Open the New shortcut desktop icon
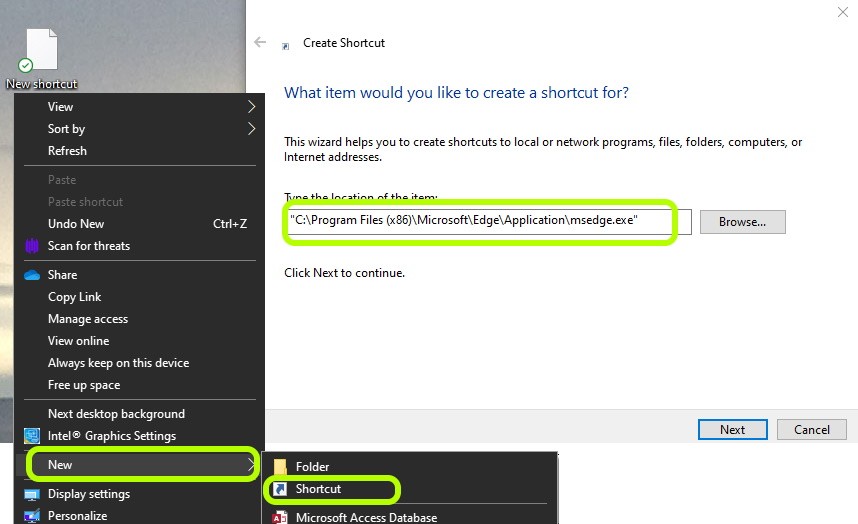 coord(41,52)
